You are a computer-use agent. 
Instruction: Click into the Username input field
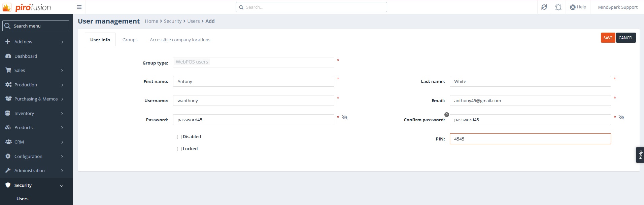pyautogui.click(x=253, y=100)
